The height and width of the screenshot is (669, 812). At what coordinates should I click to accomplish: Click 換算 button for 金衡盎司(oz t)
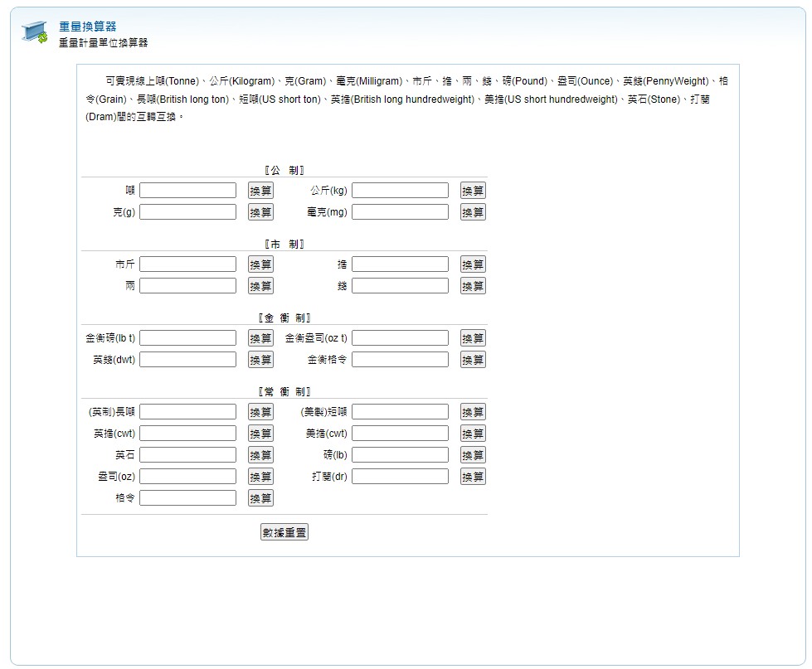(473, 338)
